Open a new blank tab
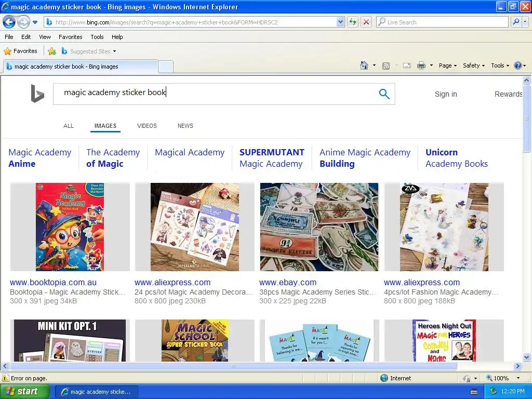 click(x=166, y=66)
